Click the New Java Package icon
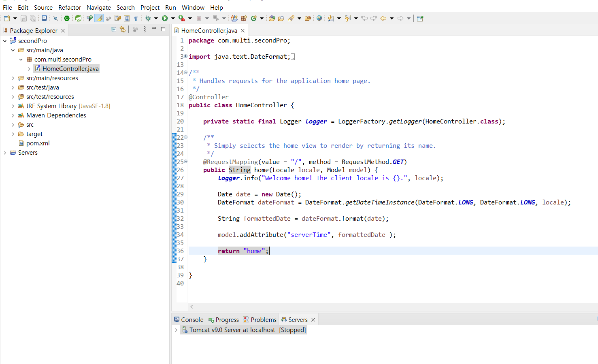 click(243, 18)
